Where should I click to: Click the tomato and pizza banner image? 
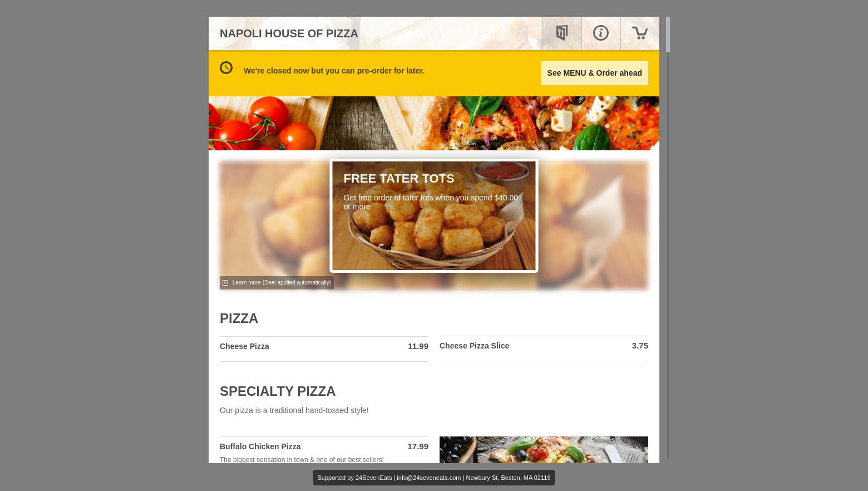click(434, 123)
